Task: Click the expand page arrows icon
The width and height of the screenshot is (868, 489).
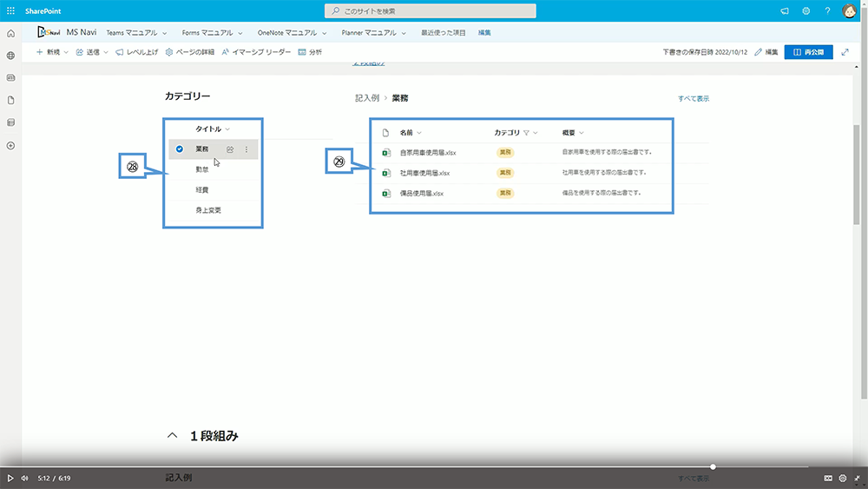Action: coord(845,52)
